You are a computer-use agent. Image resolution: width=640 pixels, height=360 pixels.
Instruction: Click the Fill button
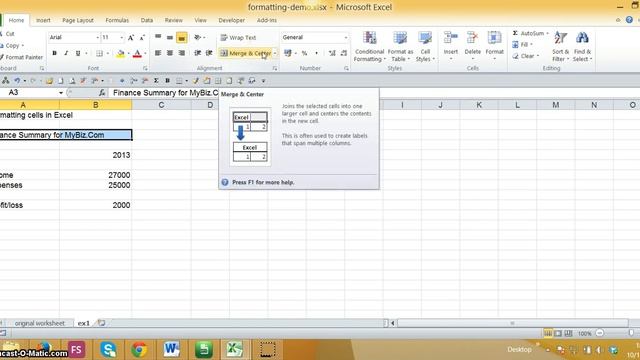click(x=522, y=44)
